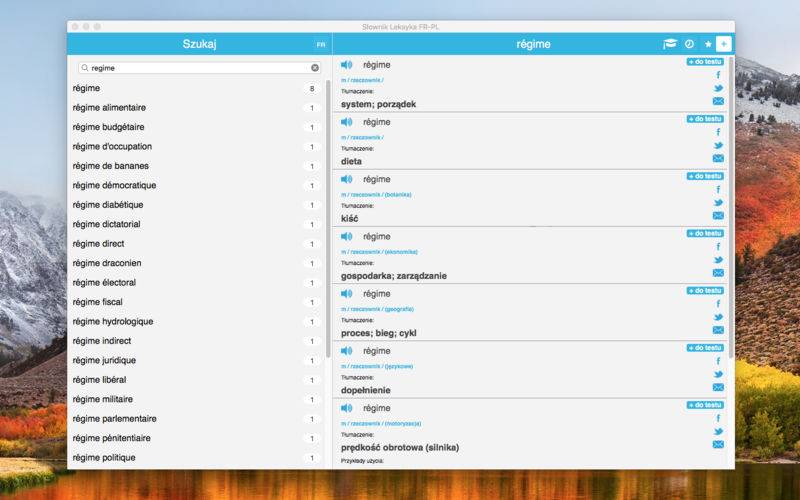Share 'kiść' entry on Facebook
Image resolution: width=800 pixels, height=500 pixels.
[718, 189]
